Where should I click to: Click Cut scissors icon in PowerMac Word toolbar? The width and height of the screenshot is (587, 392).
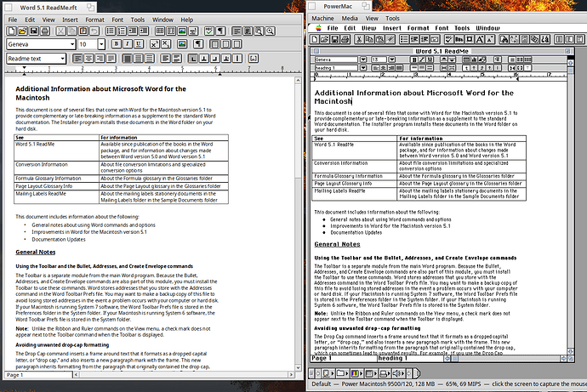pos(359,39)
